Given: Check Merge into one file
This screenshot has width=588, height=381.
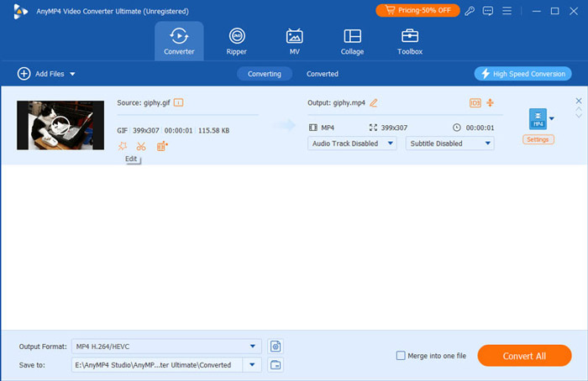Looking at the screenshot, I should (401, 356).
